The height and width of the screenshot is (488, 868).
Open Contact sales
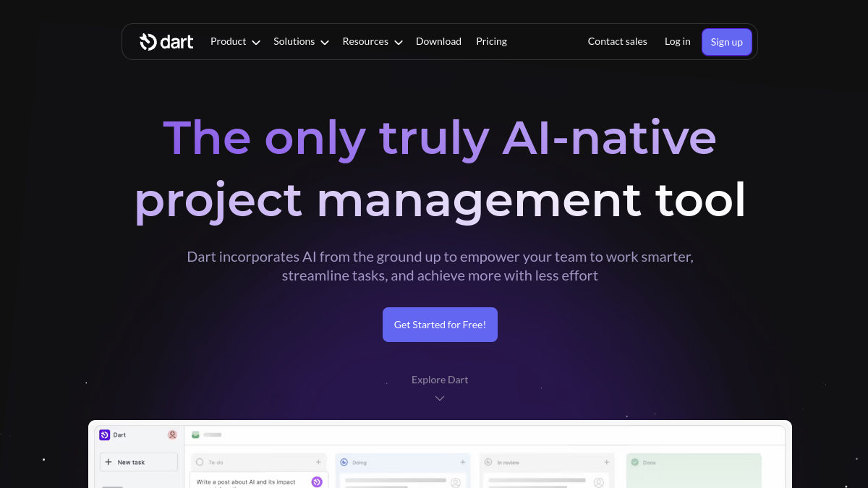pyautogui.click(x=618, y=42)
